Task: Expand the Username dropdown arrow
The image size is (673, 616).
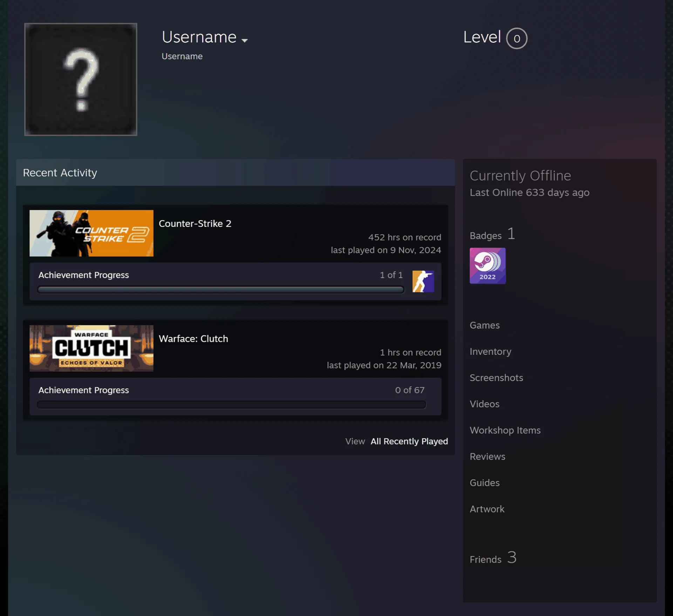Action: [x=245, y=40]
